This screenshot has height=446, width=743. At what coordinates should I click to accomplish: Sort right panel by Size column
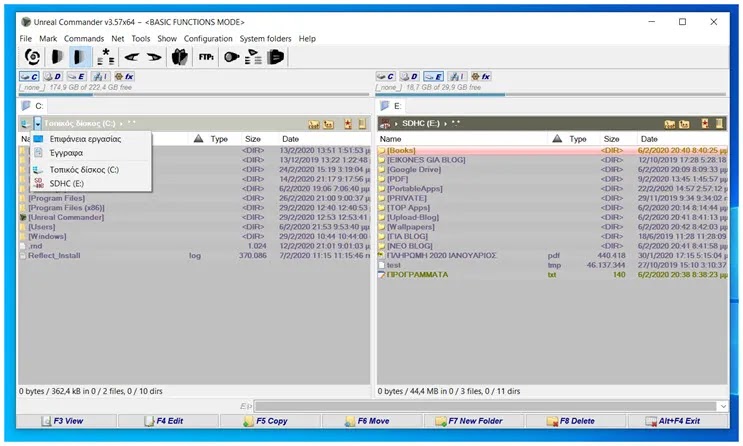[x=611, y=139]
